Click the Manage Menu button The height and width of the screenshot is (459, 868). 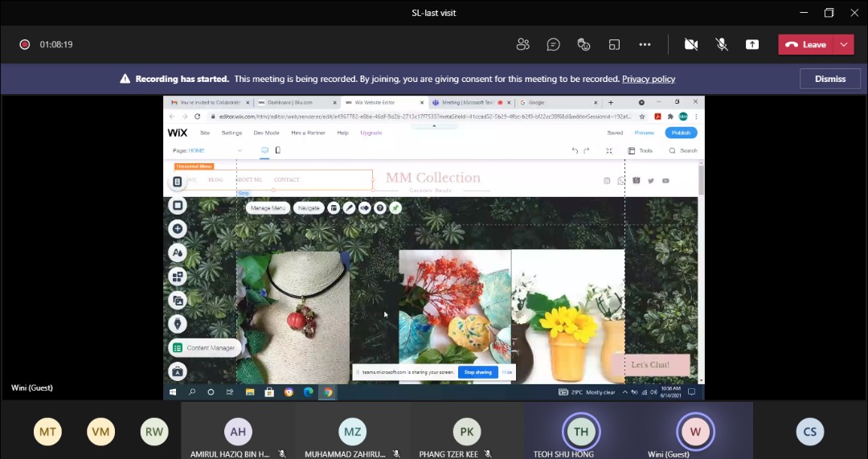click(268, 207)
